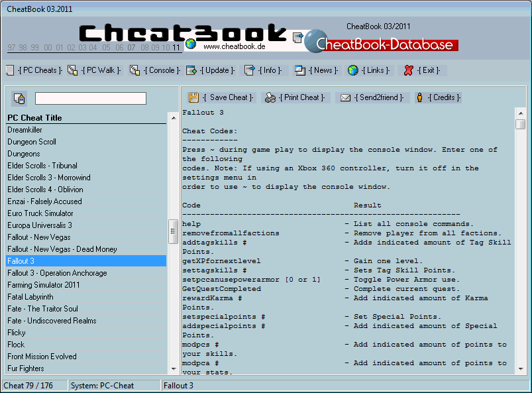The image size is (532, 393).
Task: Select Dungeon Scroll in the list
Action: [x=86, y=142]
